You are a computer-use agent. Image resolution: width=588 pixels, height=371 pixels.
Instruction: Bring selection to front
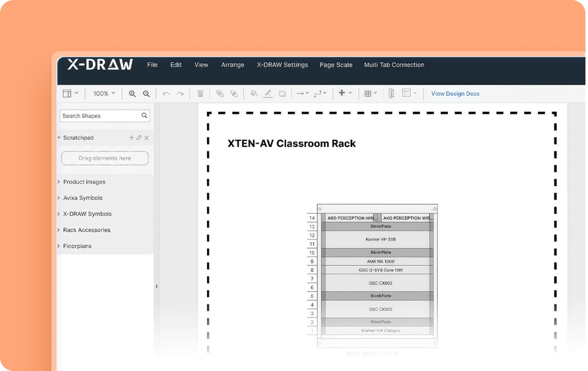(x=220, y=94)
